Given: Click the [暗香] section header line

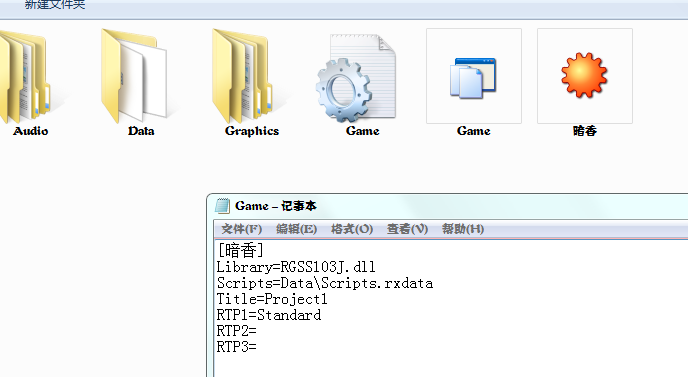Looking at the screenshot, I should [240, 250].
